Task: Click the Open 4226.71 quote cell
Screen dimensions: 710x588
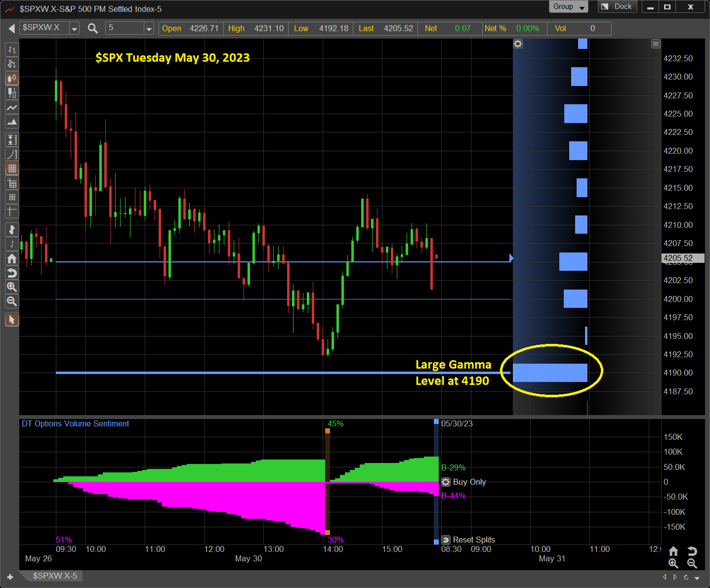Action: click(x=191, y=29)
